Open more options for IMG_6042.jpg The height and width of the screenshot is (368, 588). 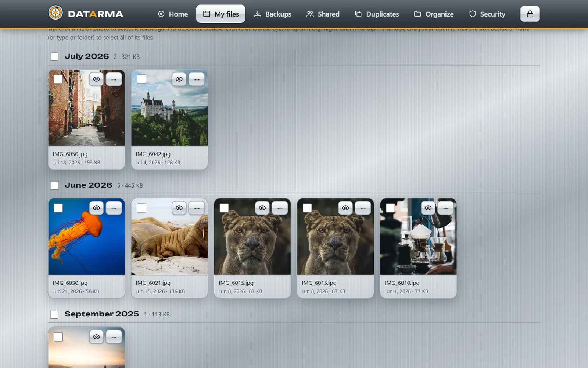pyautogui.click(x=197, y=79)
